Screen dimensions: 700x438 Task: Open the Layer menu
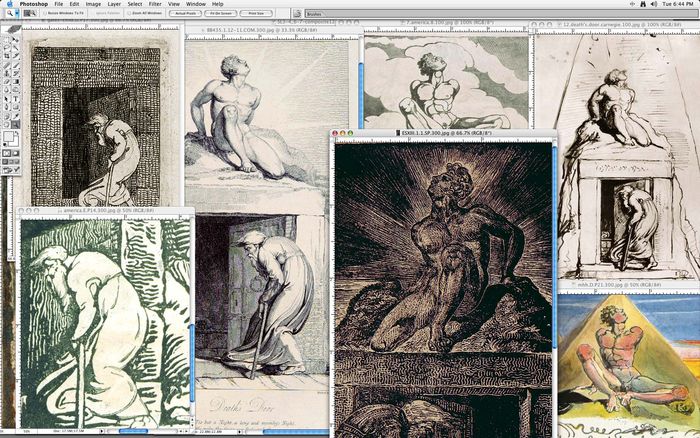click(114, 4)
